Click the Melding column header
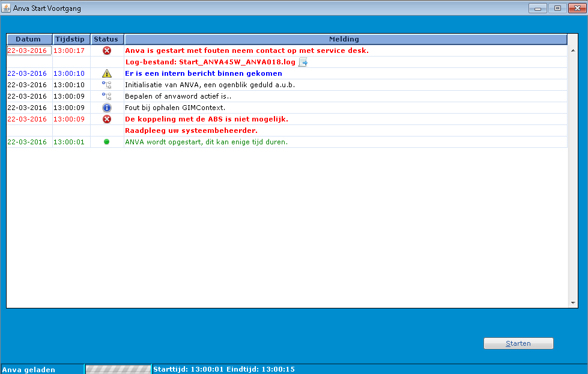 pyautogui.click(x=344, y=38)
